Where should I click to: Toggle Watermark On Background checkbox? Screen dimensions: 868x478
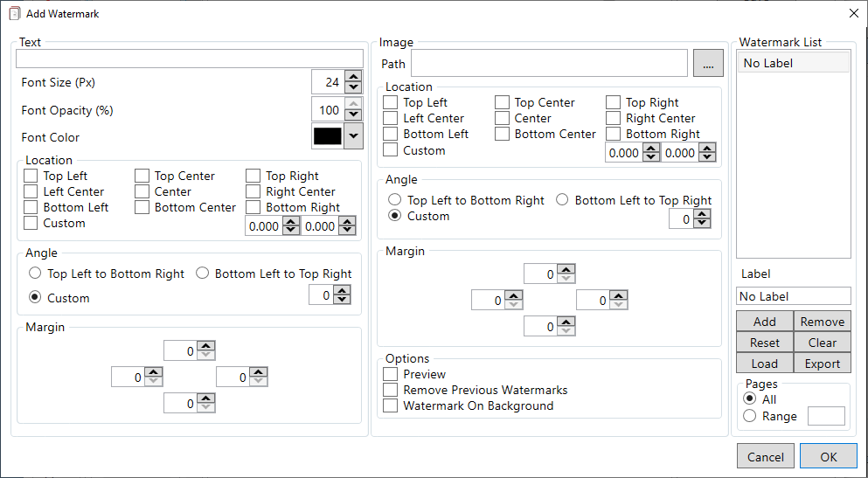click(390, 405)
